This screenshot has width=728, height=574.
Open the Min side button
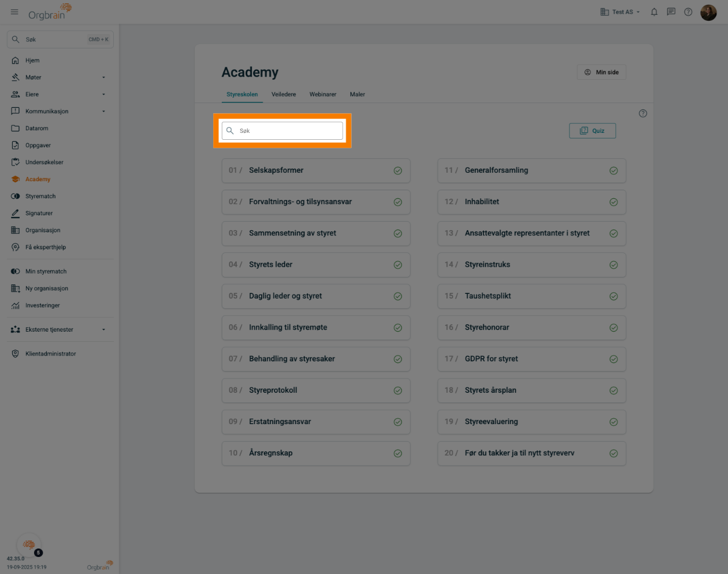point(601,72)
